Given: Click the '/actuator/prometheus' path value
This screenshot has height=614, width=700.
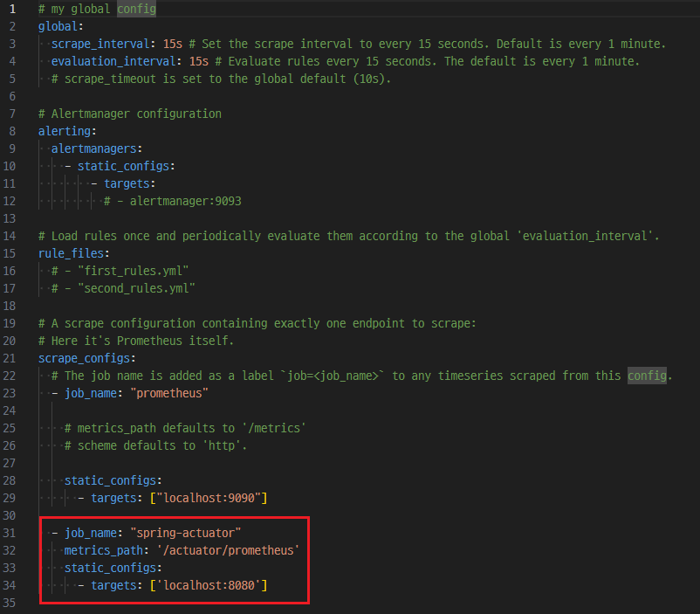Looking at the screenshot, I should pos(228,550).
